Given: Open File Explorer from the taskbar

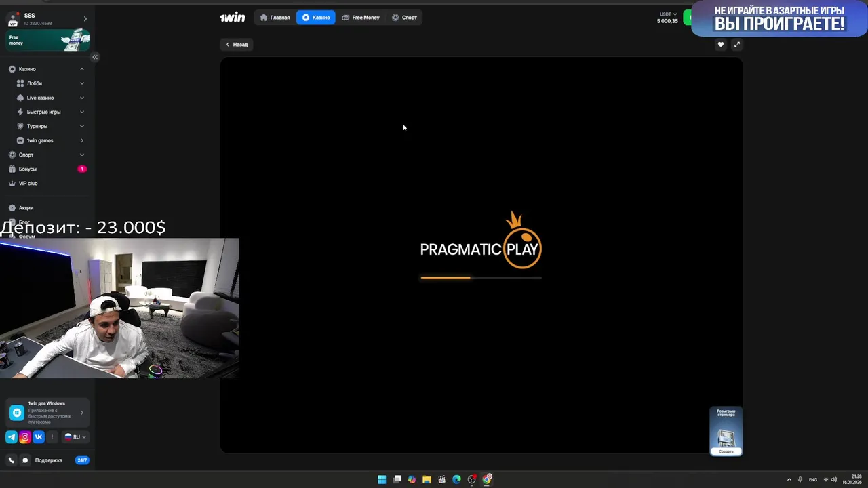Looking at the screenshot, I should (x=427, y=480).
